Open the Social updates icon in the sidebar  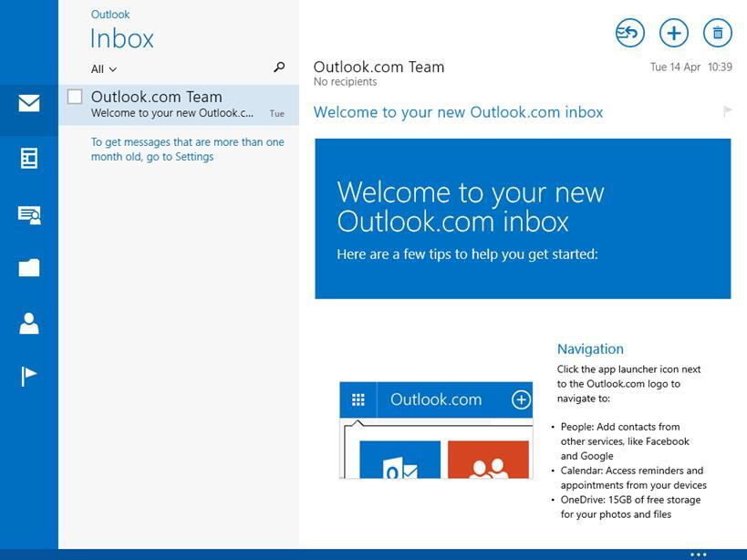click(29, 214)
